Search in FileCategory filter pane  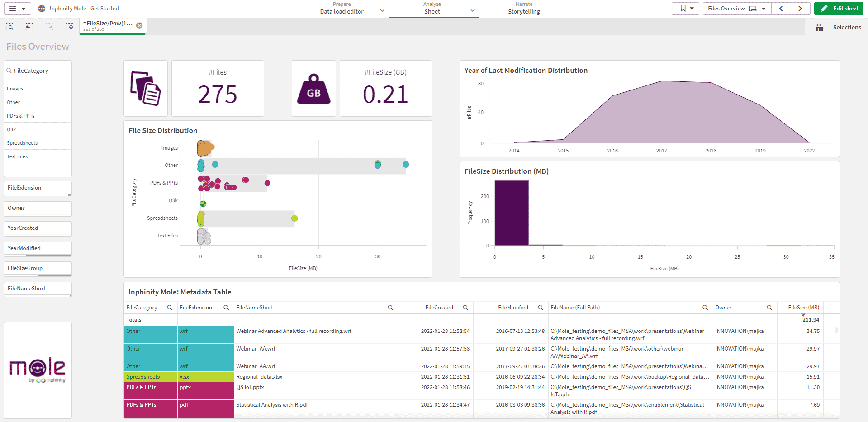click(9, 71)
